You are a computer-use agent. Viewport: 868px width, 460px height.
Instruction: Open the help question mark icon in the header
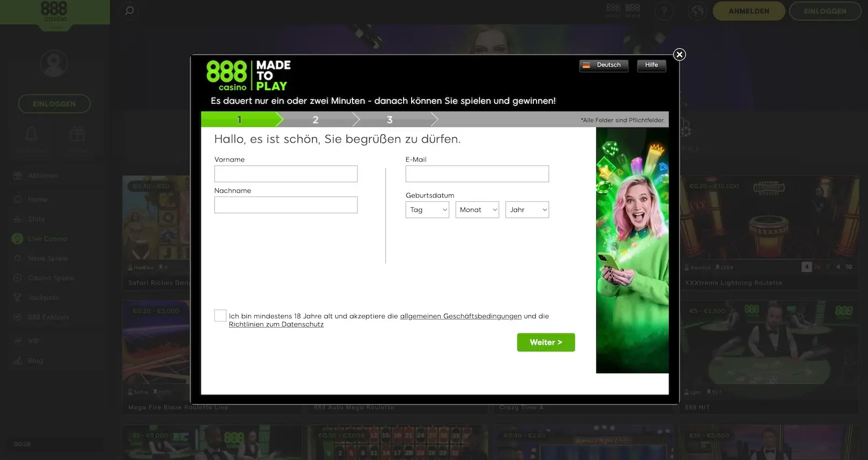(x=664, y=11)
